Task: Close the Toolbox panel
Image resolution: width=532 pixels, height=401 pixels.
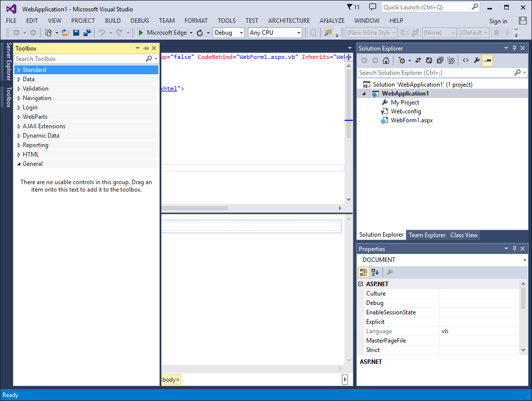Action: [154, 48]
